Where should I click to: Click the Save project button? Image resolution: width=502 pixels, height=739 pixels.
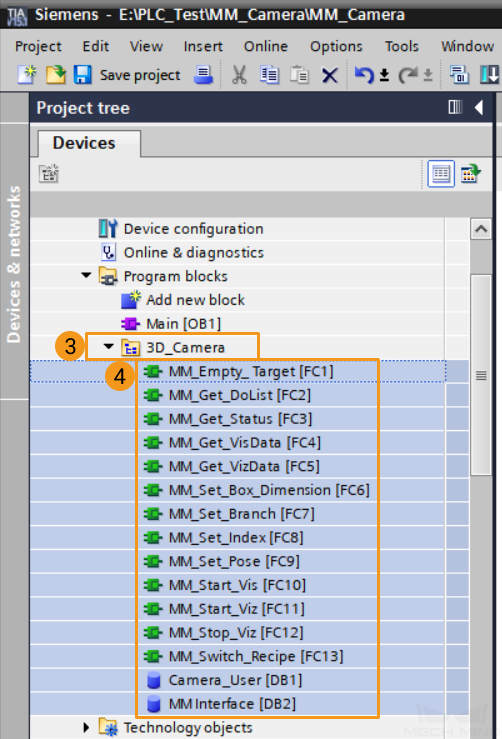pyautogui.click(x=127, y=75)
